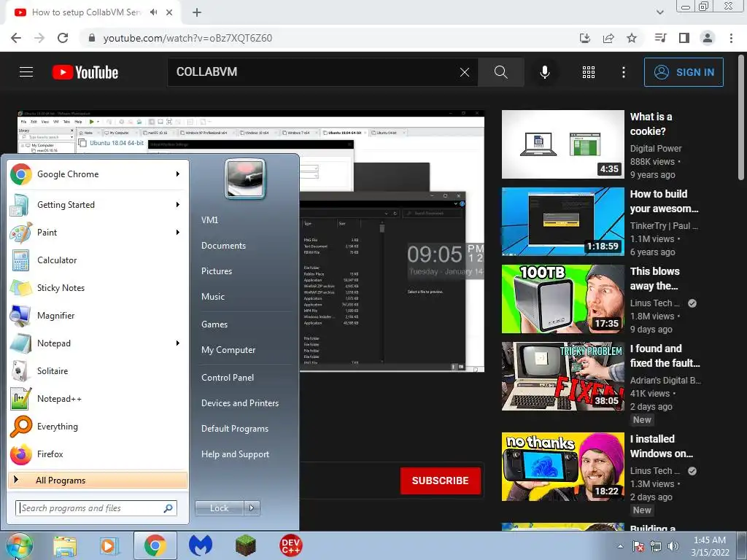Click Search programs and files field

tap(96, 508)
